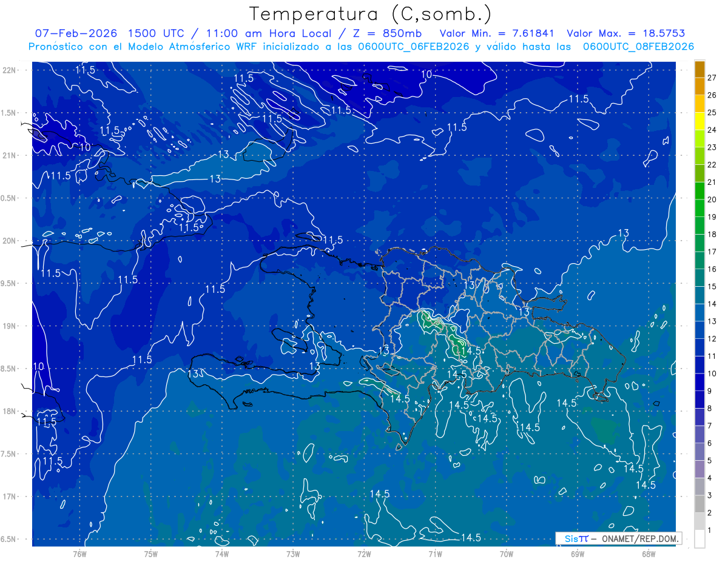The width and height of the screenshot is (728, 562).
Task: Click the "72W" longitude label
Action: click(364, 554)
